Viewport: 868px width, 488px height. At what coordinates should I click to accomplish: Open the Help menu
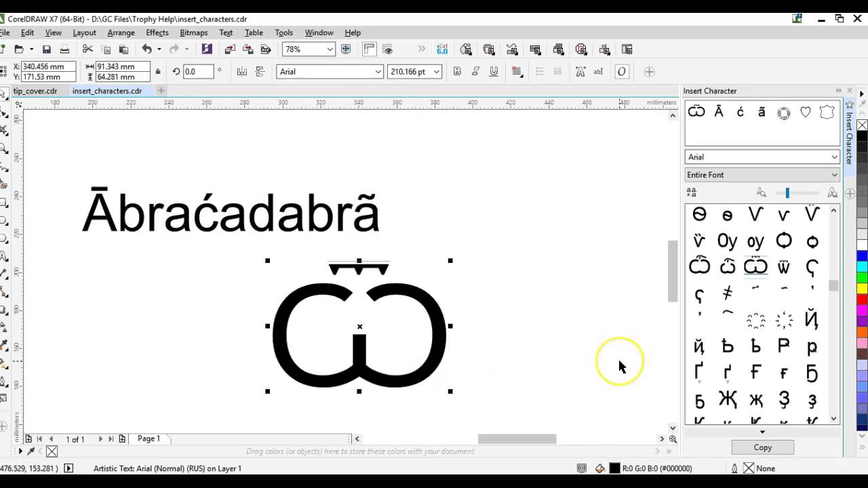353,33
